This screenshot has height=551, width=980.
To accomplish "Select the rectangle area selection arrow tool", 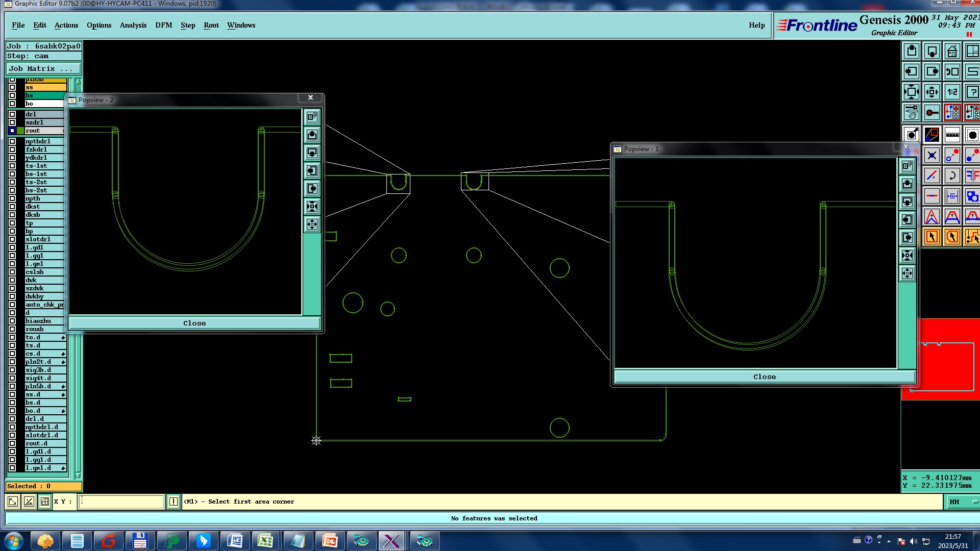I will 932,237.
